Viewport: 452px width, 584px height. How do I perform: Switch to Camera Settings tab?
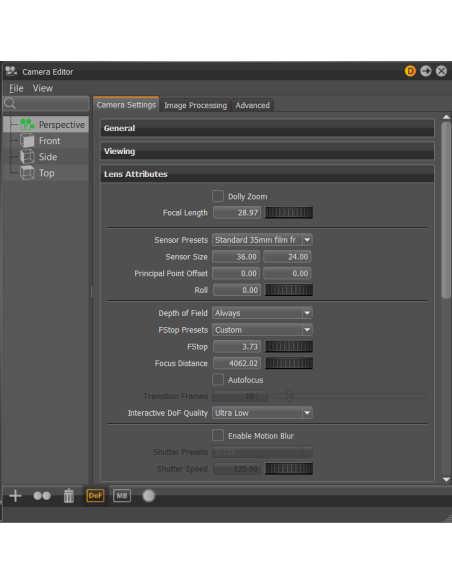126,105
